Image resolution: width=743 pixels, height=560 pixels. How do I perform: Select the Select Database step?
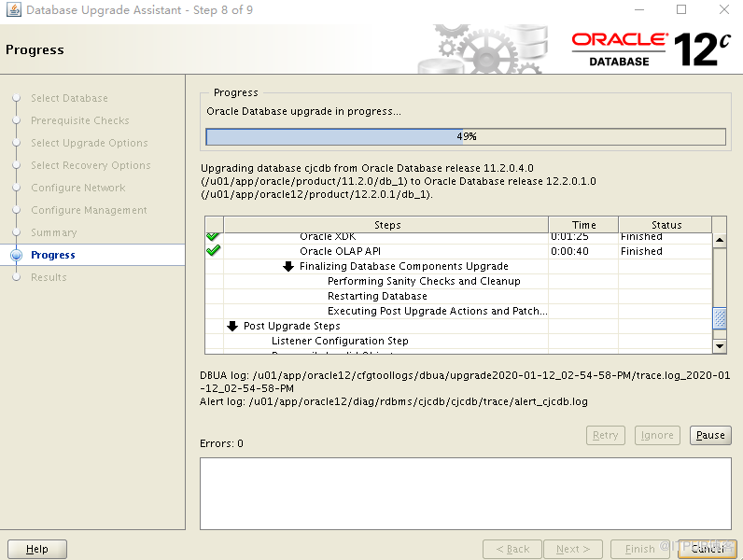(x=70, y=98)
